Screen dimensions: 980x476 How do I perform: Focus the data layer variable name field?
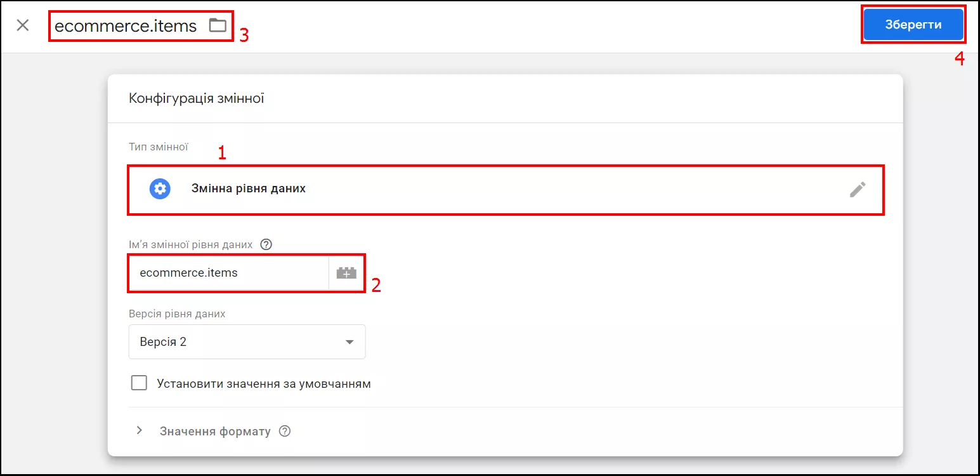(229, 273)
